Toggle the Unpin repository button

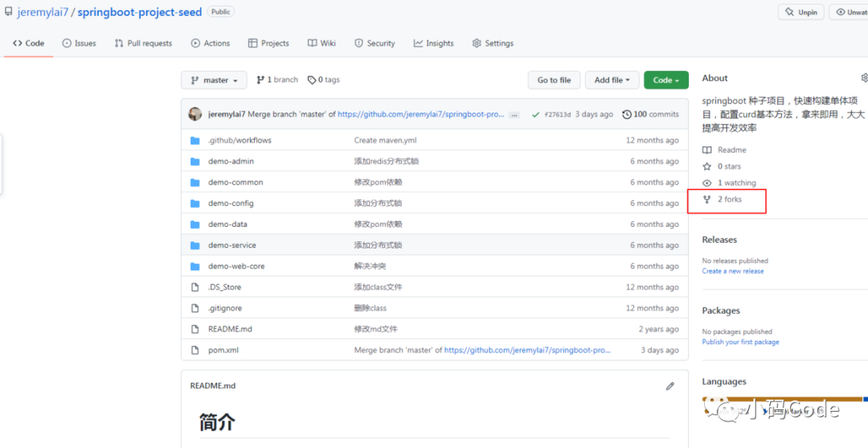click(801, 12)
